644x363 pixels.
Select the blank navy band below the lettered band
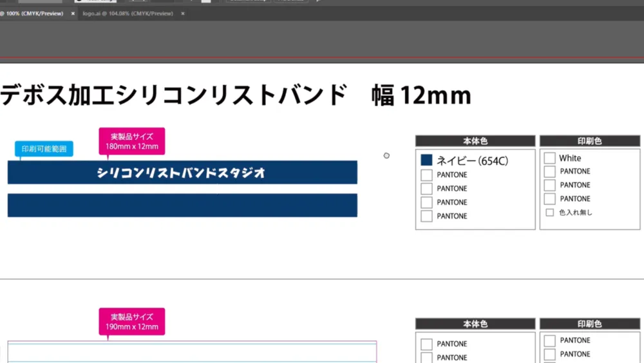182,205
